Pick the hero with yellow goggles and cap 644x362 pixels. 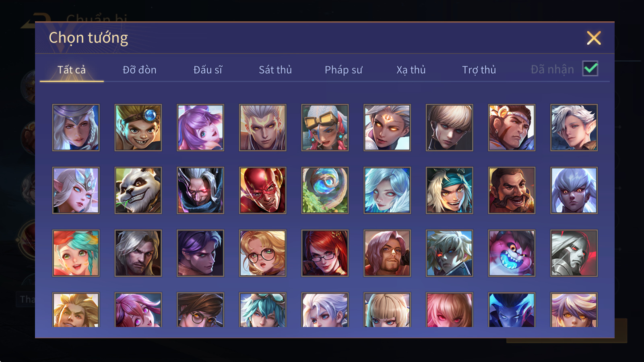pyautogui.click(x=325, y=128)
